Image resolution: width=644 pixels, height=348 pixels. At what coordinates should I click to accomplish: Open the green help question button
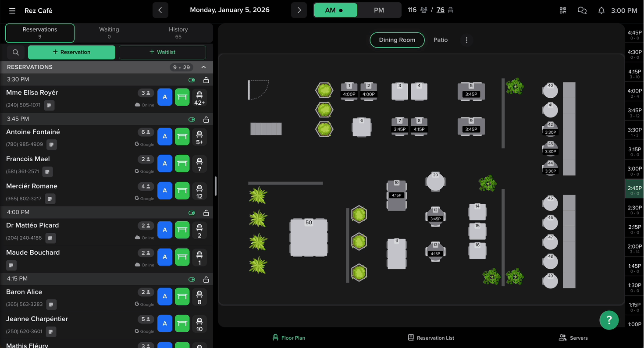pyautogui.click(x=609, y=320)
